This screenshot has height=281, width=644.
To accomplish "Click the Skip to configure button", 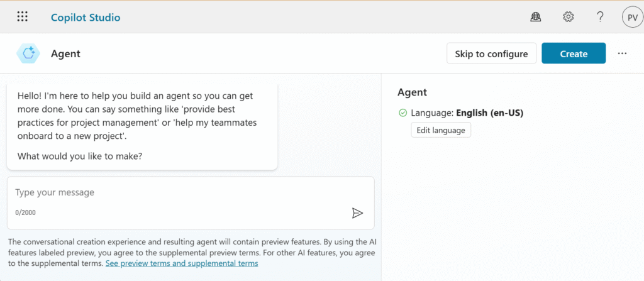I will pyautogui.click(x=491, y=53).
